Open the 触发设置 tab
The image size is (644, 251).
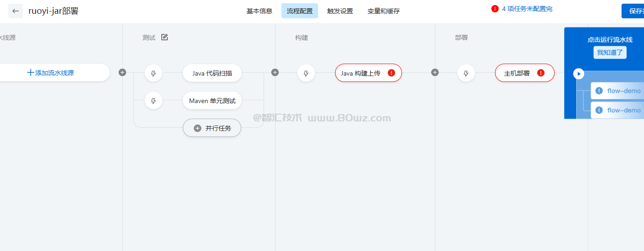[340, 11]
